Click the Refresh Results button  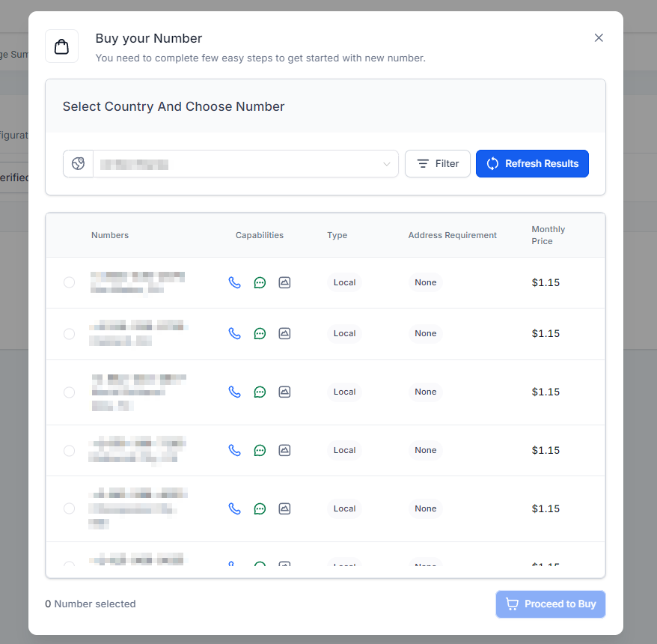(532, 163)
